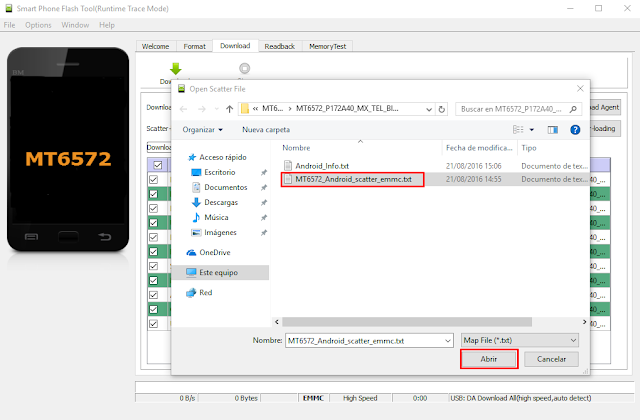640x420 pixels.
Task: Open the File menu
Action: (9, 25)
